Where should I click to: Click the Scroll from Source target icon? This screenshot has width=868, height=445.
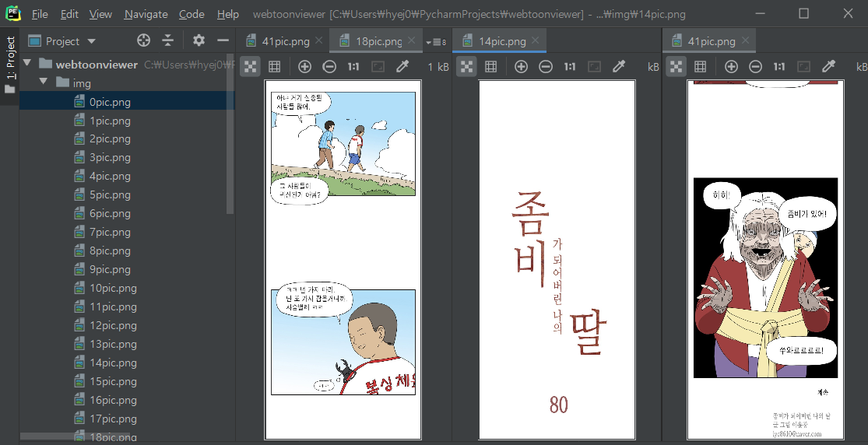(x=143, y=40)
